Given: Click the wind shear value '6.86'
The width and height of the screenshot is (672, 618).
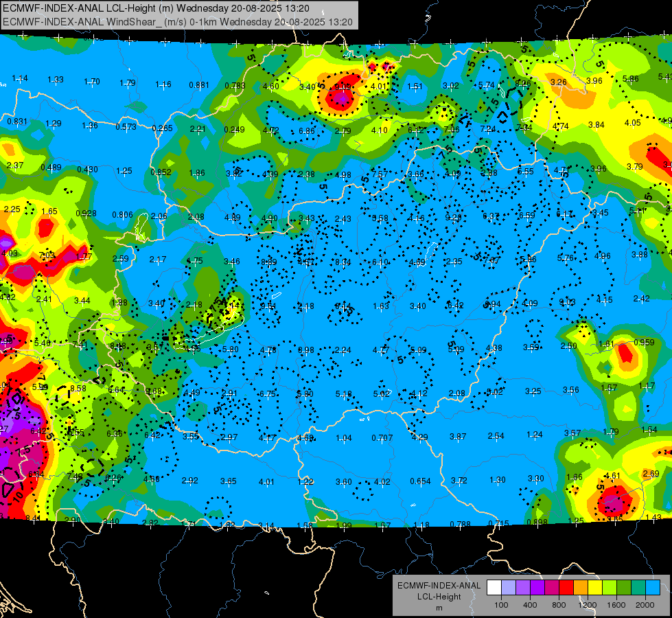Looking at the screenshot, I should pos(306,130).
